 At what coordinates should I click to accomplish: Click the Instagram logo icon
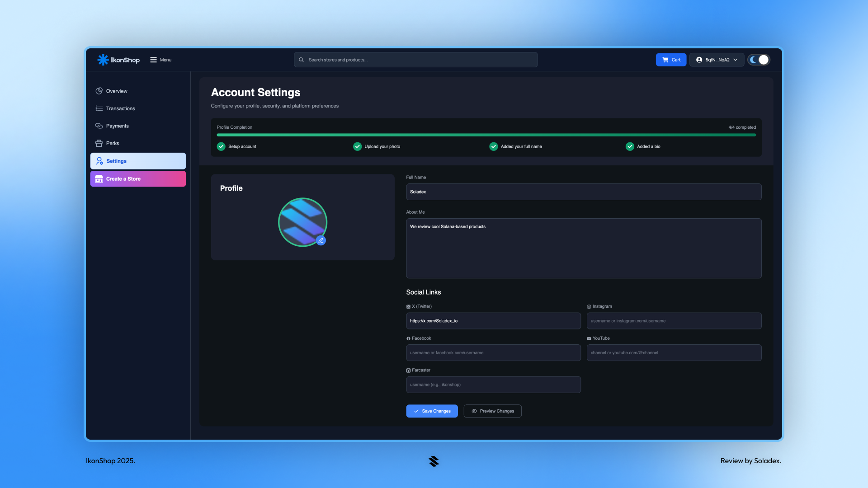click(x=589, y=306)
